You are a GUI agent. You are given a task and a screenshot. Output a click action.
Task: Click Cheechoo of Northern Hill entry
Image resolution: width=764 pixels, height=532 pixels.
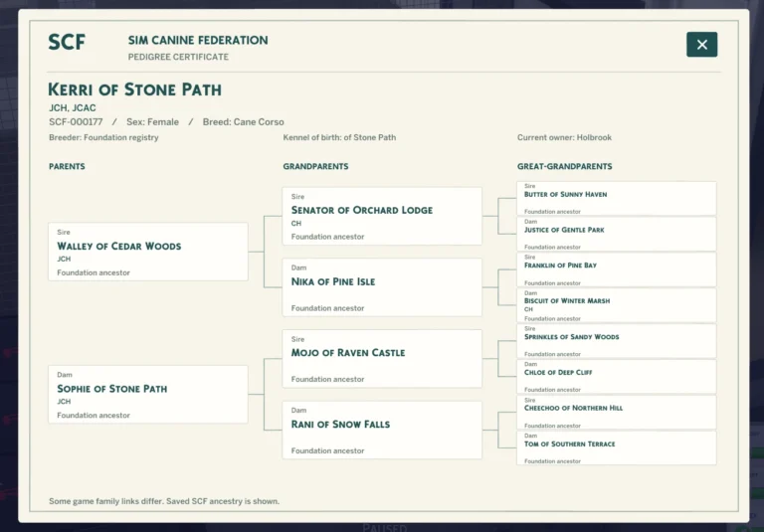[x=617, y=412]
